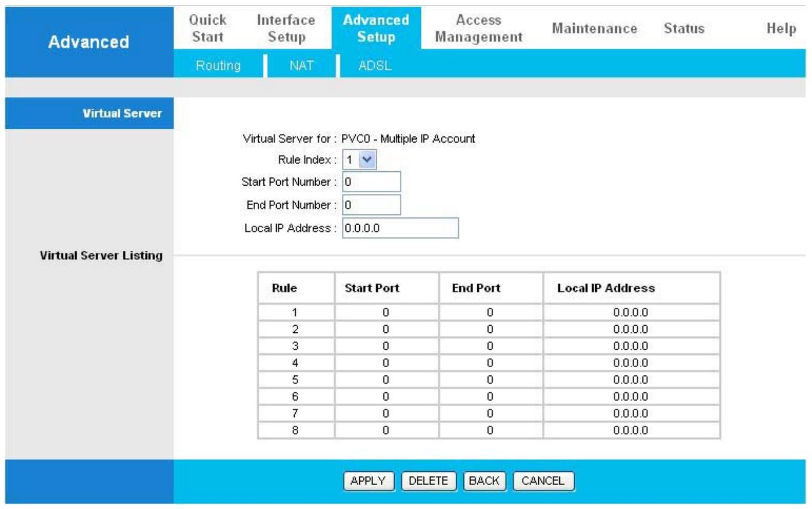Click the Virtual Server Listing label
This screenshot has width=812, height=509.
coord(101,256)
